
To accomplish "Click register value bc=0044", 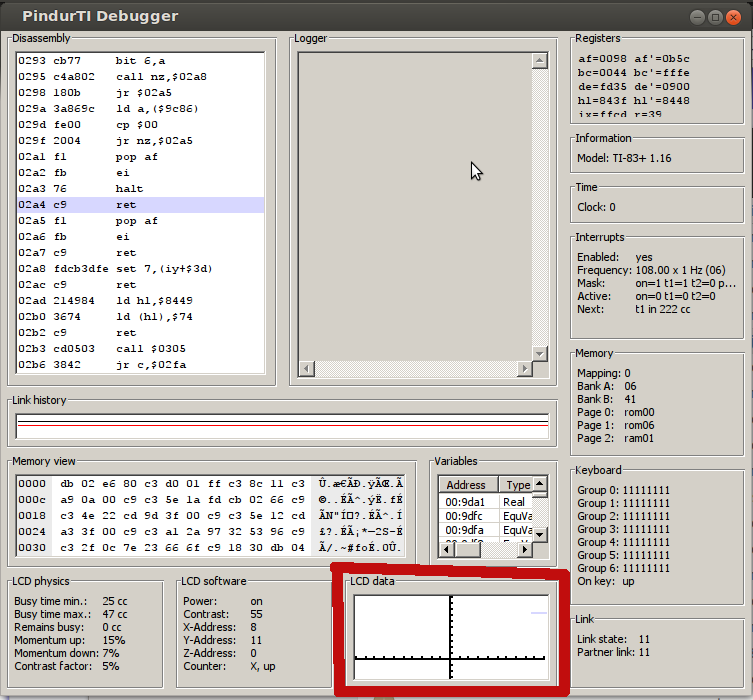I will pos(602,73).
